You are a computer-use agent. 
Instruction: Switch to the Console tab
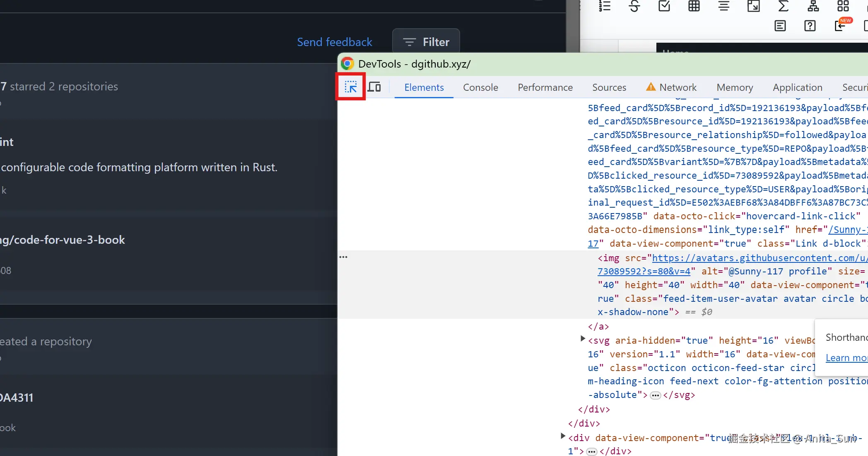click(480, 87)
